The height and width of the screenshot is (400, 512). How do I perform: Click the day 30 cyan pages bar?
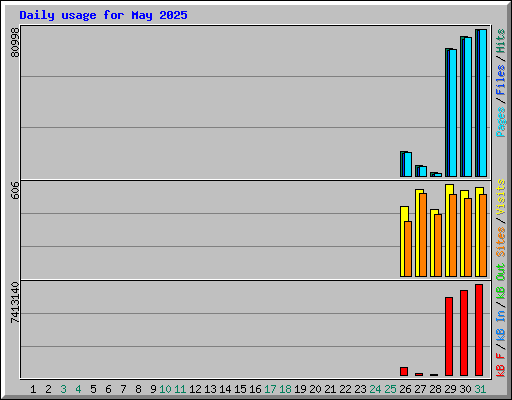tap(468, 107)
